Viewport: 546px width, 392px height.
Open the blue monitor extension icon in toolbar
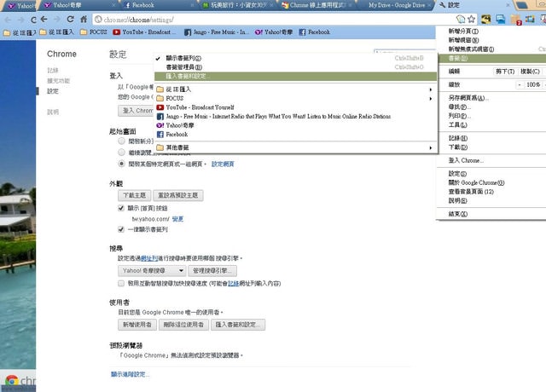[x=501, y=19]
